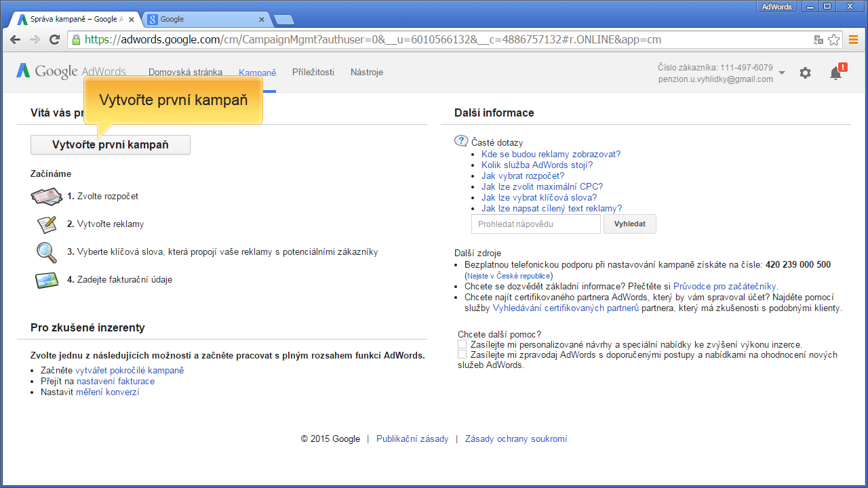This screenshot has height=488, width=868.
Task: Click the step text 4. Zadejte fakturační údaje
Action: point(119,279)
